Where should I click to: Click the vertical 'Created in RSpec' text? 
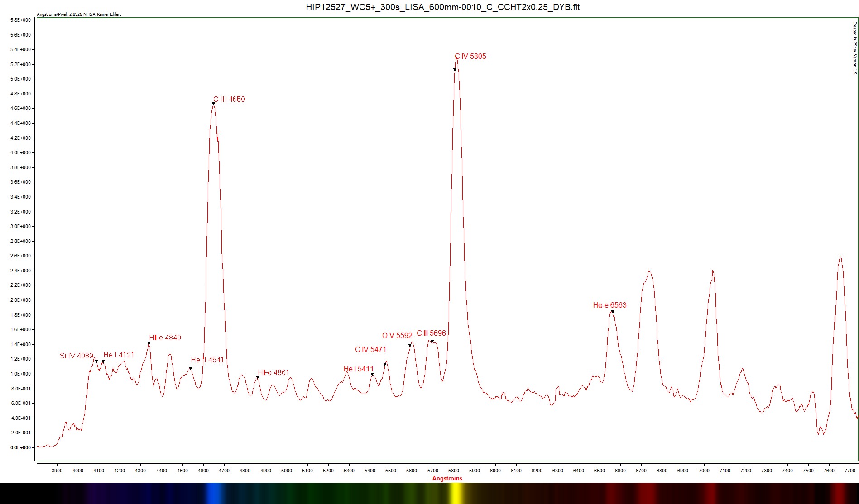click(x=854, y=48)
